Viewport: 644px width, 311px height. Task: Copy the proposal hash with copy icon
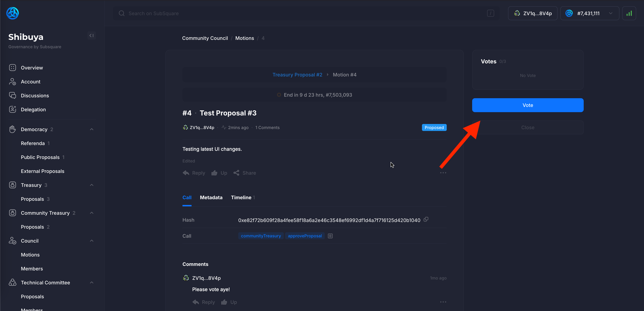(426, 219)
